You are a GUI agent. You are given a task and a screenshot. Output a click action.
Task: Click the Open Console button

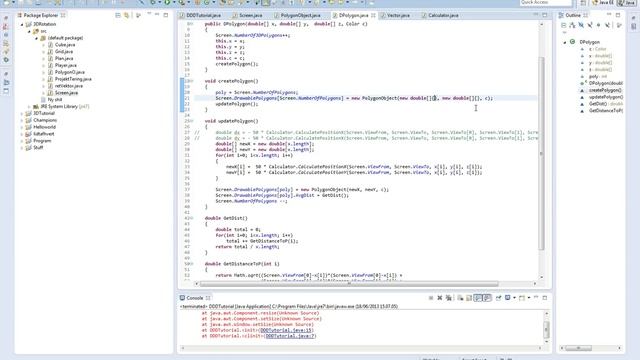[522, 298]
